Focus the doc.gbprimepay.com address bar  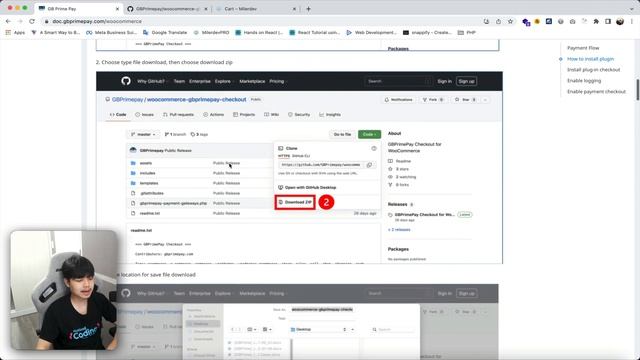[261, 21]
